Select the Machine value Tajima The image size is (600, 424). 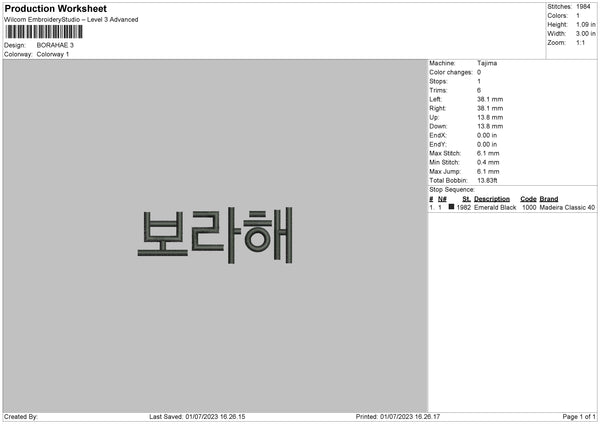click(487, 63)
